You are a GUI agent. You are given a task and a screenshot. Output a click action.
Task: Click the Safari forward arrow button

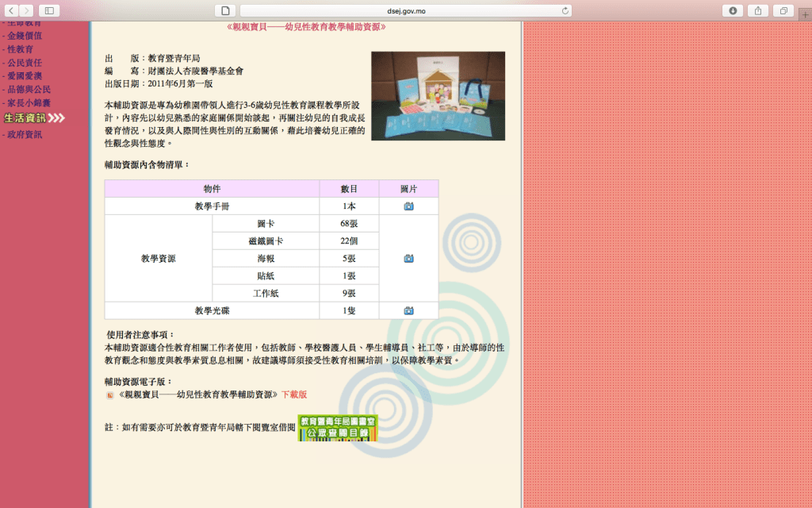click(27, 10)
